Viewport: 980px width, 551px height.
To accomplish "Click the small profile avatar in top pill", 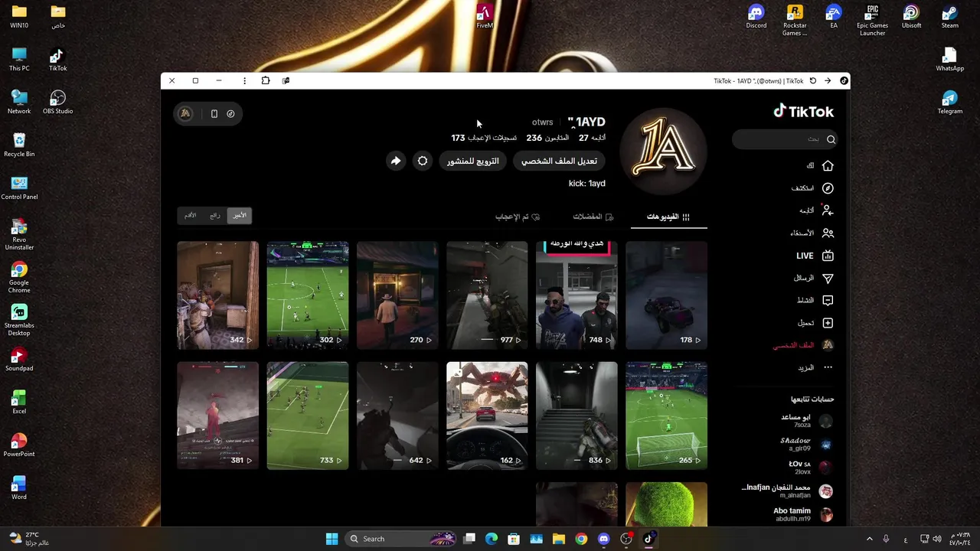I will tap(185, 113).
